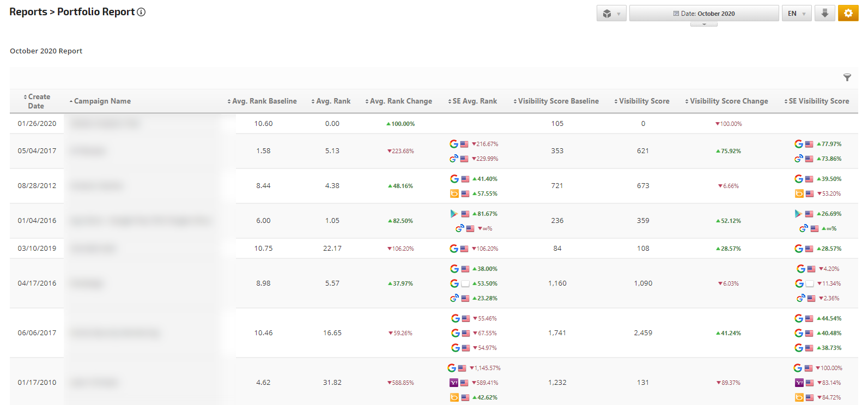Click Yahoo icon in SE Avg. Rank column
Screen dimensions: 868x405
[453, 383]
